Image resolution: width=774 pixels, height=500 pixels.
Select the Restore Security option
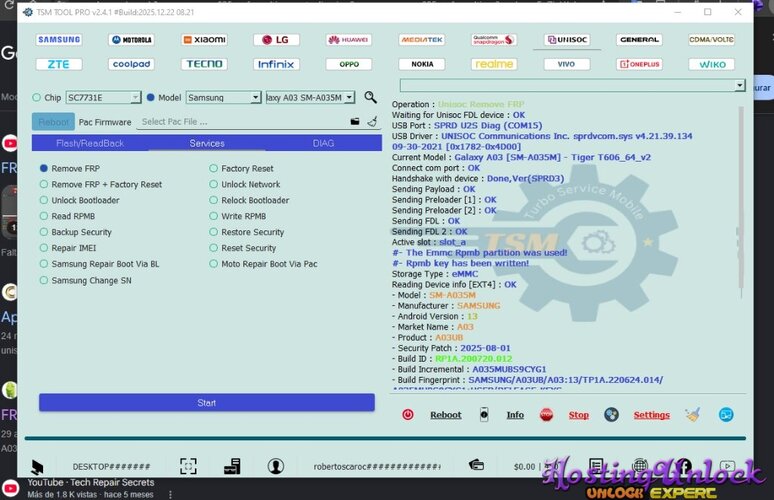coord(247,232)
